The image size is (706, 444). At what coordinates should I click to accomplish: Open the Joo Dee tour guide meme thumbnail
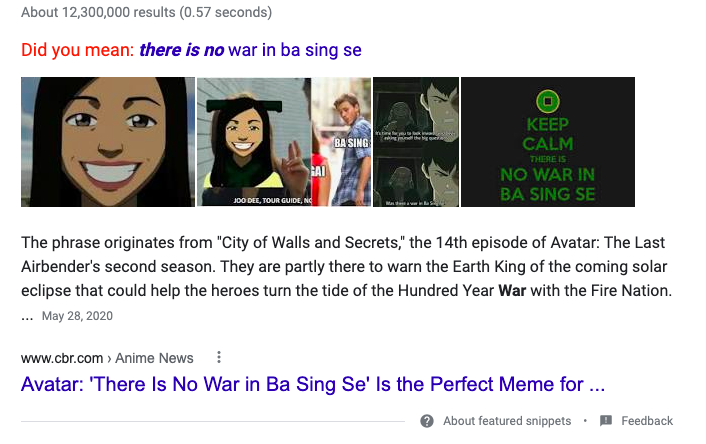coord(284,142)
